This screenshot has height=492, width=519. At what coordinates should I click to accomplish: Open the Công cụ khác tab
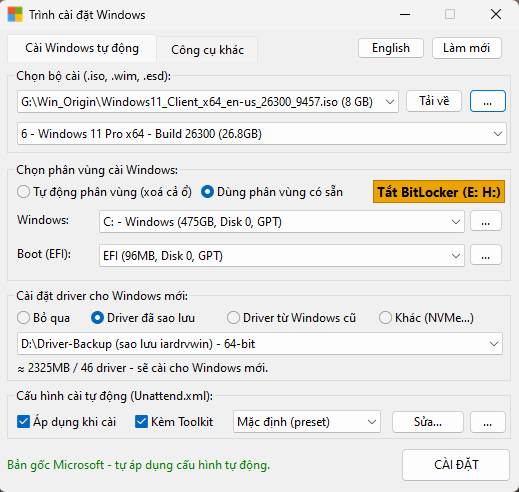coord(207,50)
